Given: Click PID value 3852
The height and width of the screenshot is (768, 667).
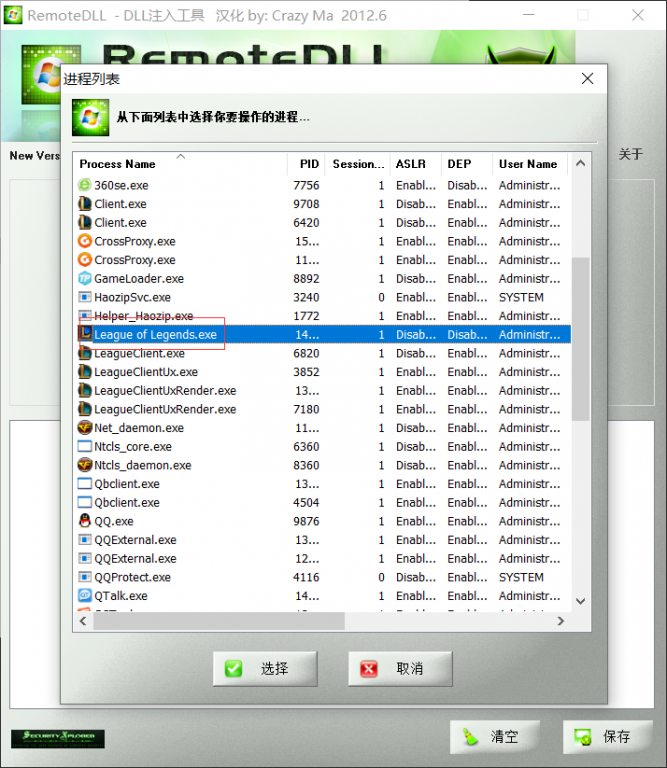Looking at the screenshot, I should pos(306,372).
